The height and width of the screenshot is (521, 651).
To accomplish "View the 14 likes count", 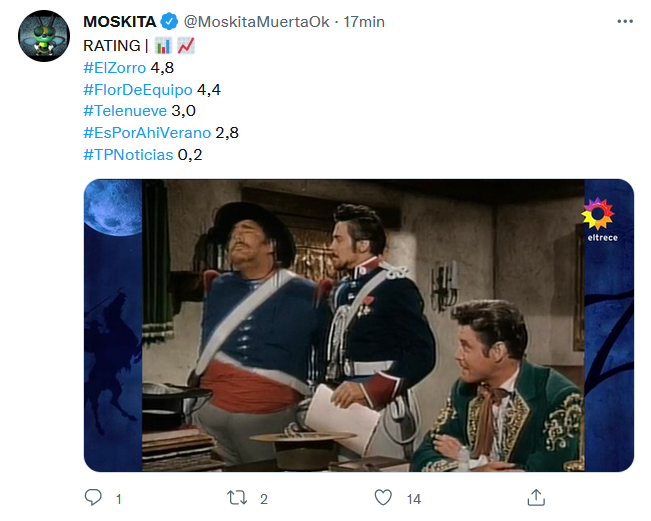I will coord(414,499).
